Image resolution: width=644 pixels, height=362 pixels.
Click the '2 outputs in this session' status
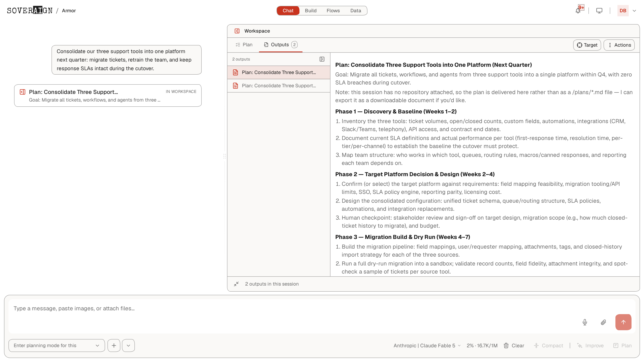coord(272,284)
